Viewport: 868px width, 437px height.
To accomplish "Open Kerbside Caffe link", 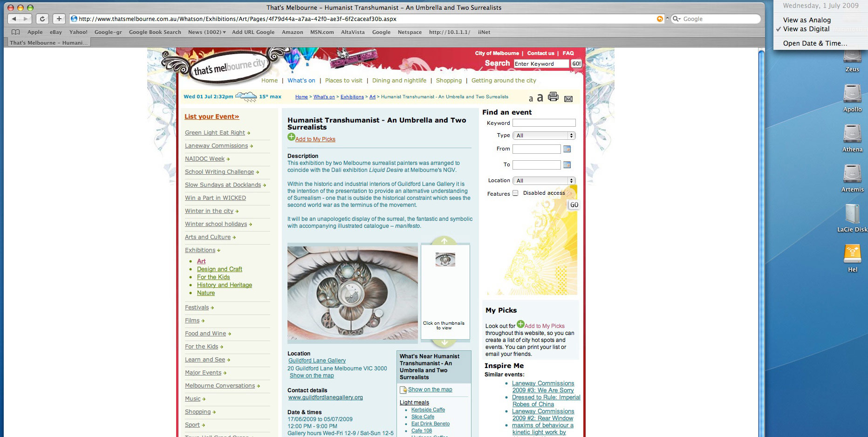I will (x=428, y=410).
